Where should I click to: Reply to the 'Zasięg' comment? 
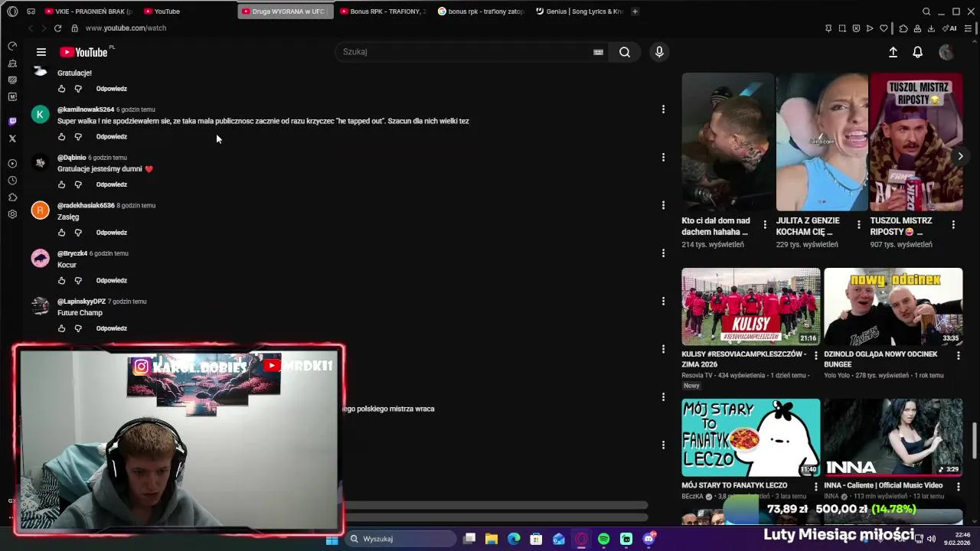click(x=112, y=233)
